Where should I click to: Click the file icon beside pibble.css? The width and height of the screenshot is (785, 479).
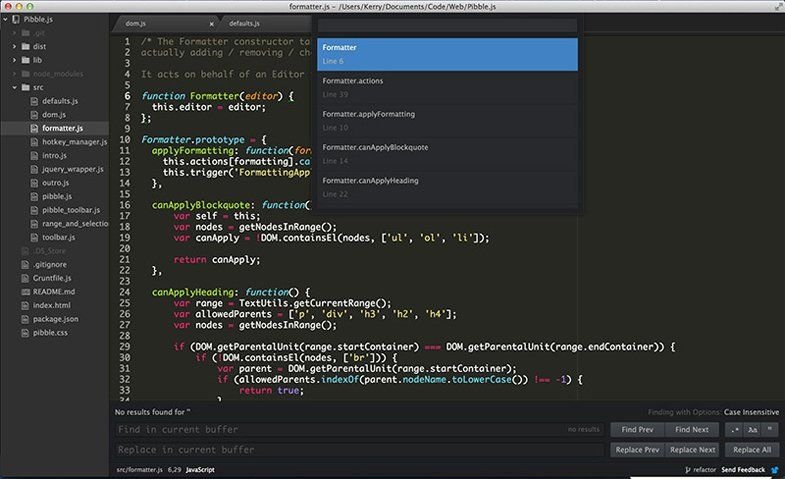(25, 333)
